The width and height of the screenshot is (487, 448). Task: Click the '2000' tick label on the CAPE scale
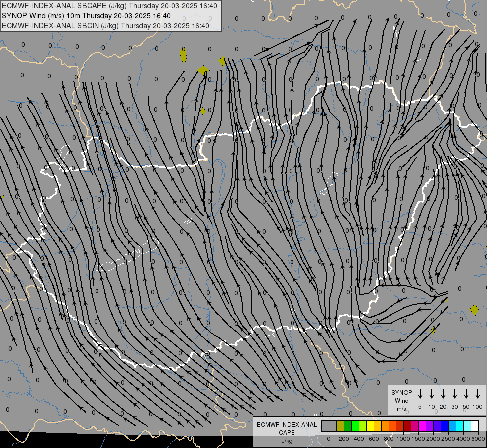click(433, 439)
